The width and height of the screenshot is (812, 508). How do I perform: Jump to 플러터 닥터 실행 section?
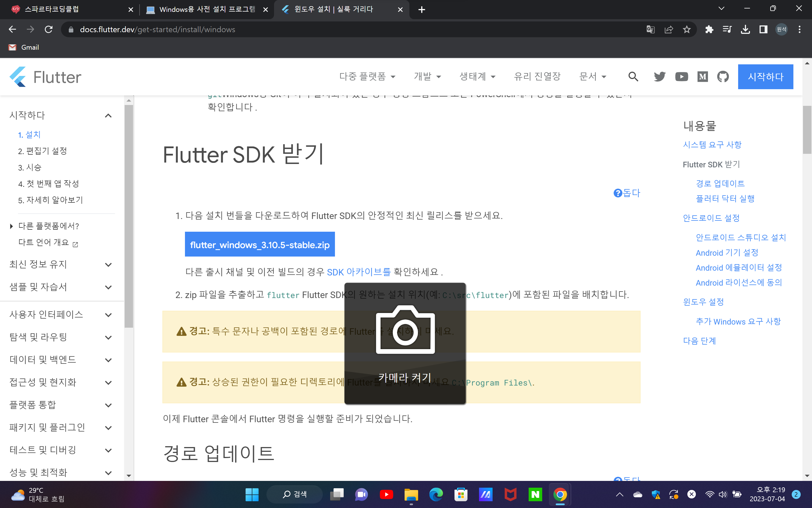coord(725,199)
